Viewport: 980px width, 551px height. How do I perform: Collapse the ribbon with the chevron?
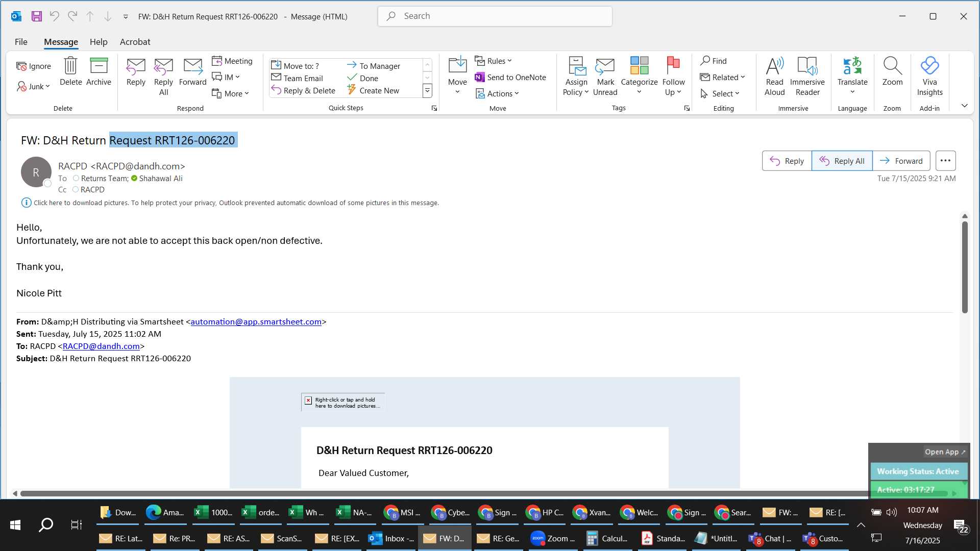point(964,106)
